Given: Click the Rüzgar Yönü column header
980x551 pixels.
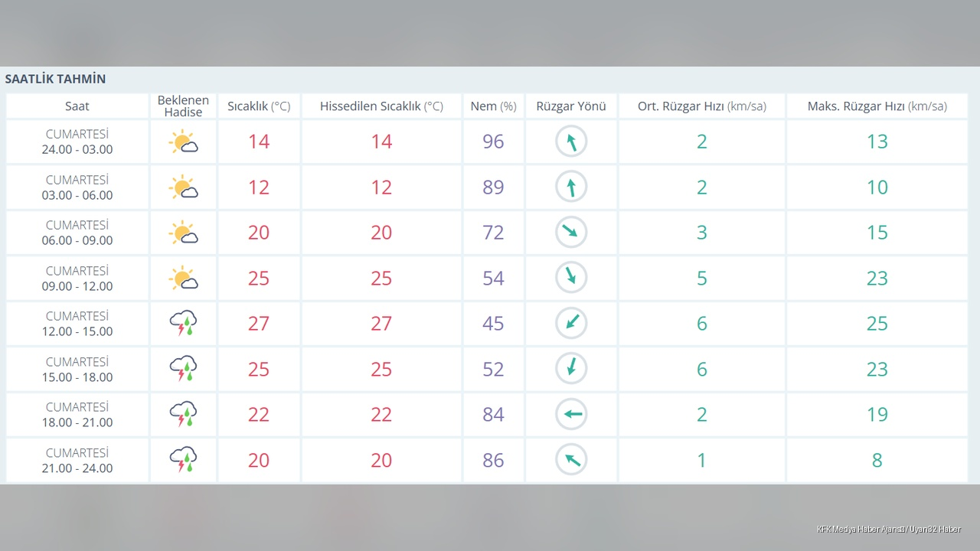Looking at the screenshot, I should [x=571, y=106].
